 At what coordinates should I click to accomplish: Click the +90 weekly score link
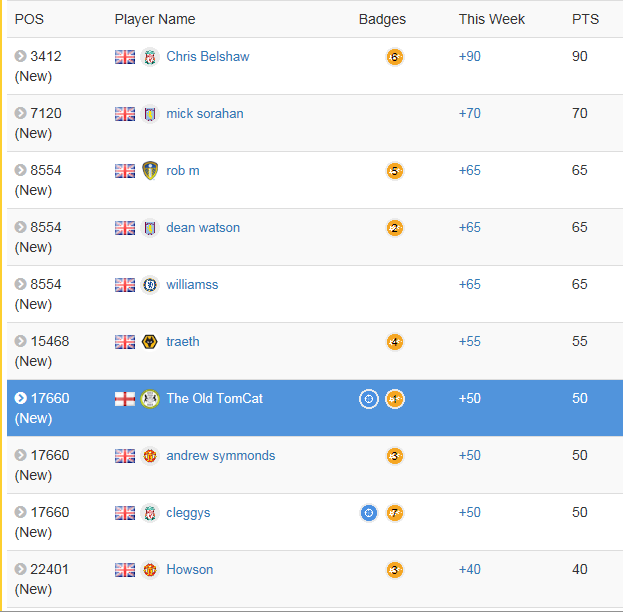pyautogui.click(x=469, y=57)
